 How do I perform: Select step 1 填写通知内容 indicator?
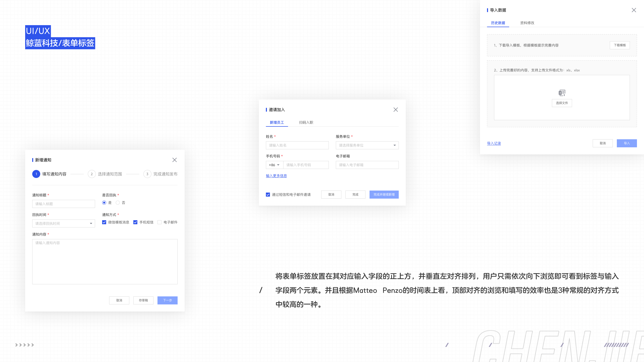pyautogui.click(x=36, y=174)
